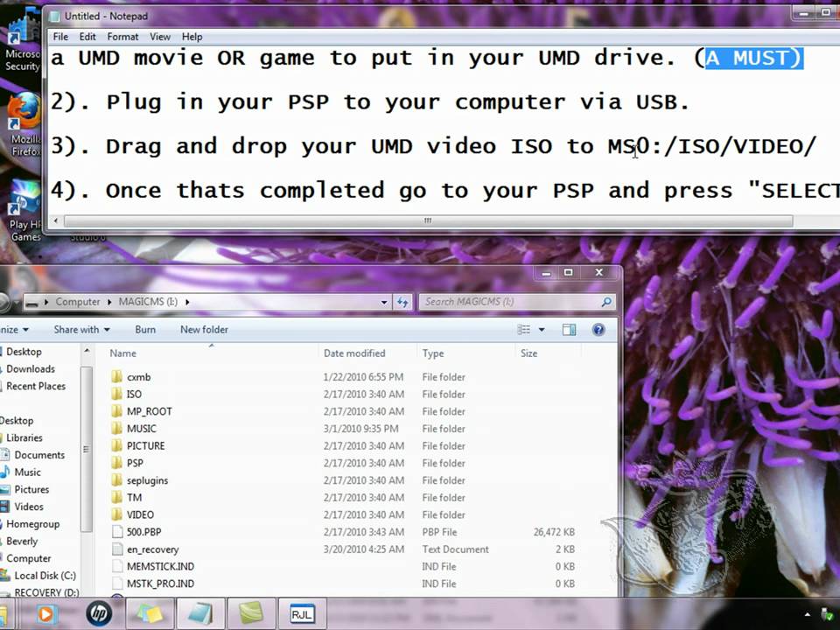Screen dimensions: 840x630
Task: Expand the breadcrumb arrow after Computer
Action: pyautogui.click(x=109, y=302)
